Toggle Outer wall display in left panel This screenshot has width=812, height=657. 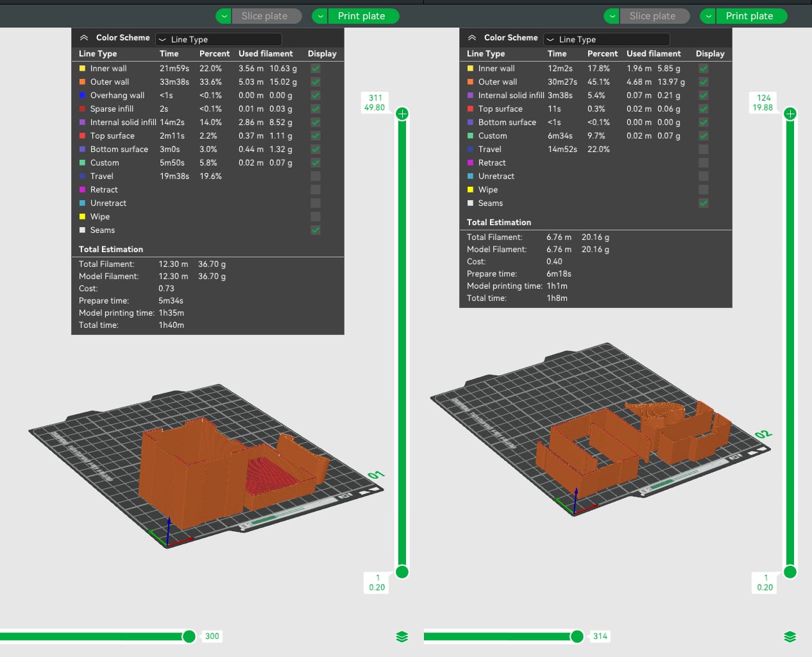coord(316,82)
